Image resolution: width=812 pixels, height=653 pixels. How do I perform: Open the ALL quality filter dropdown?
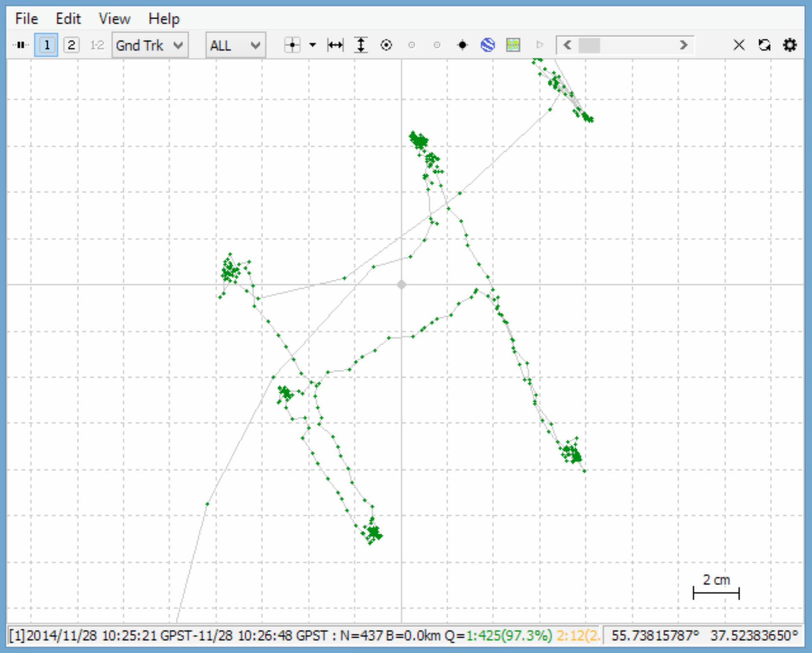235,45
